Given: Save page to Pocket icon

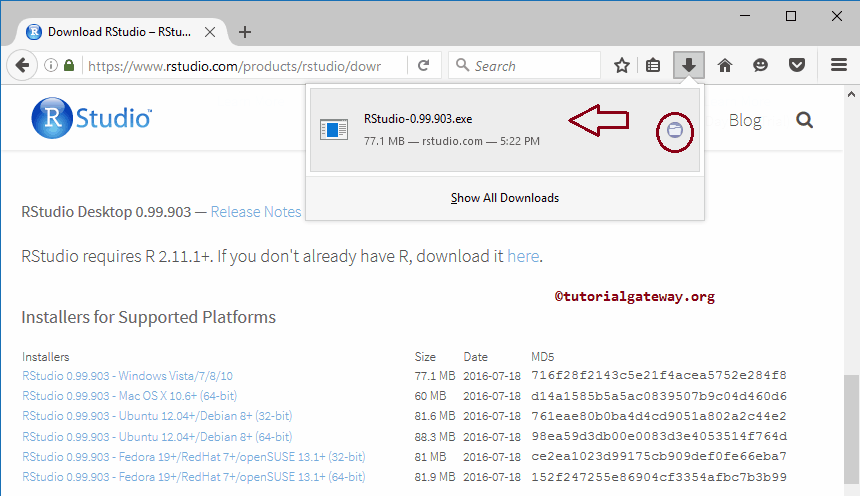Looking at the screenshot, I should [x=796, y=66].
